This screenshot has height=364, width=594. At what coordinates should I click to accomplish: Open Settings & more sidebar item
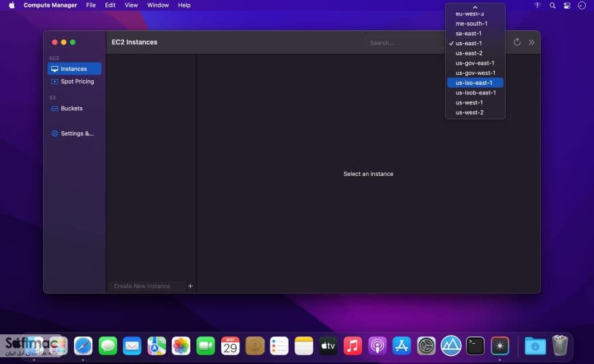pos(74,133)
